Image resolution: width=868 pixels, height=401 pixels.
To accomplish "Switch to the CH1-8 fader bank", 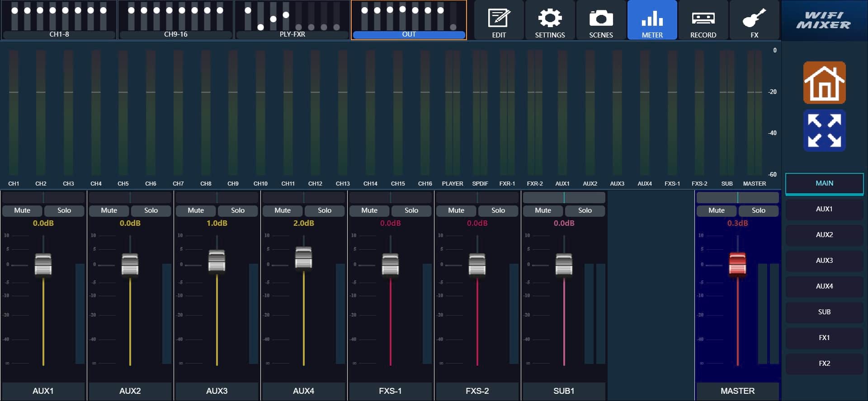I will (x=59, y=20).
